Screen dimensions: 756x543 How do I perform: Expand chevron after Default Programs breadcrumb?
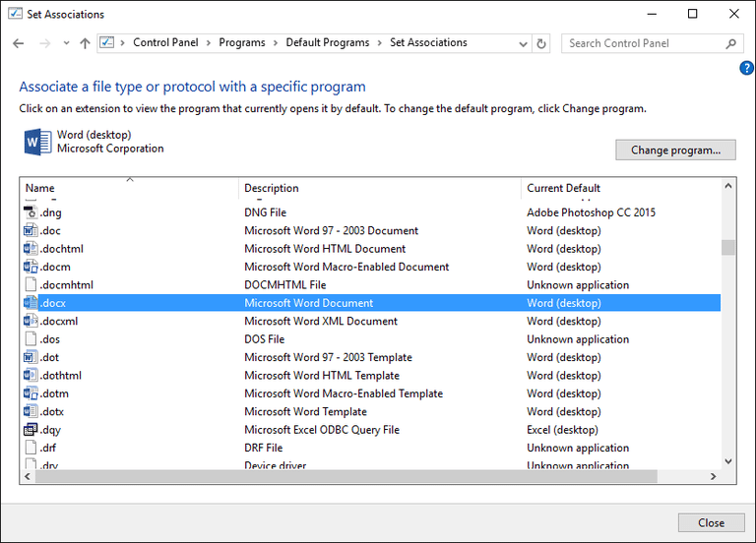pyautogui.click(x=379, y=43)
